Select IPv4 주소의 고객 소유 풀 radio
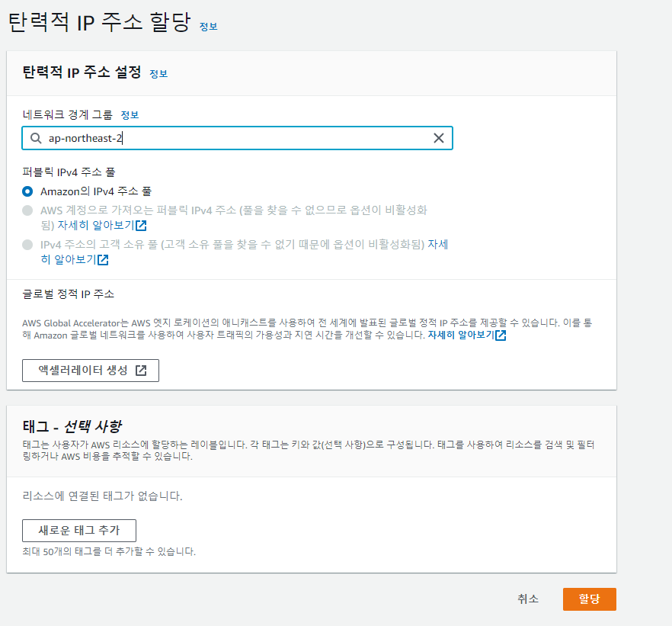 (x=27, y=245)
